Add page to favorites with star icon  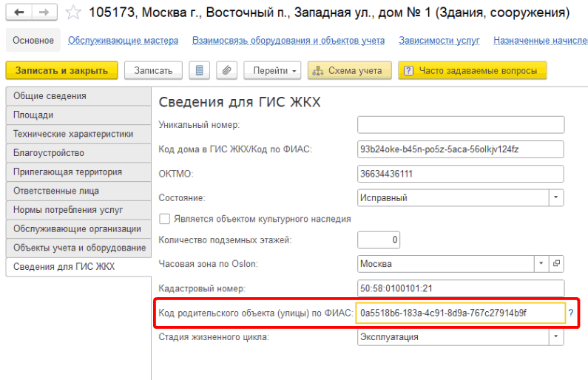pyautogui.click(x=73, y=13)
